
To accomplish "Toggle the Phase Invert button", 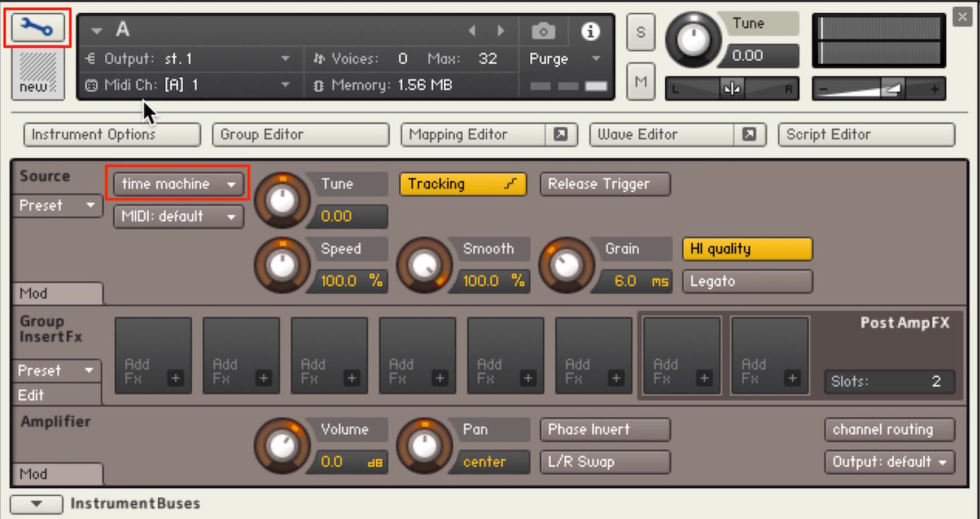I will pos(605,430).
